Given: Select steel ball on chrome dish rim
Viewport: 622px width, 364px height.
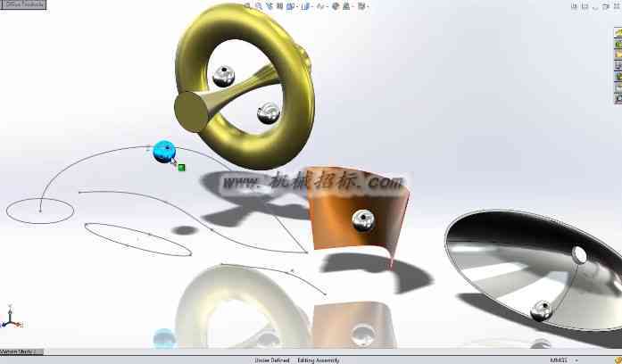Looking at the screenshot, I should pyautogui.click(x=542, y=310).
